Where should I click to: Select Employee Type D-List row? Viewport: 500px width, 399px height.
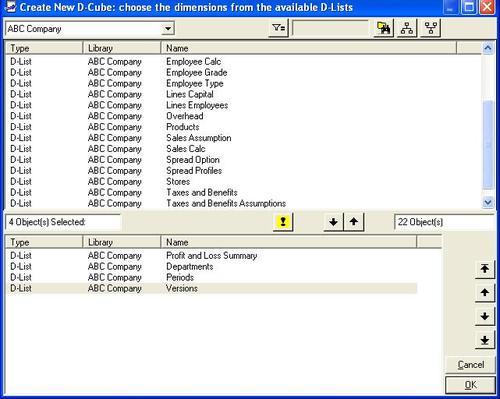pyautogui.click(x=243, y=83)
